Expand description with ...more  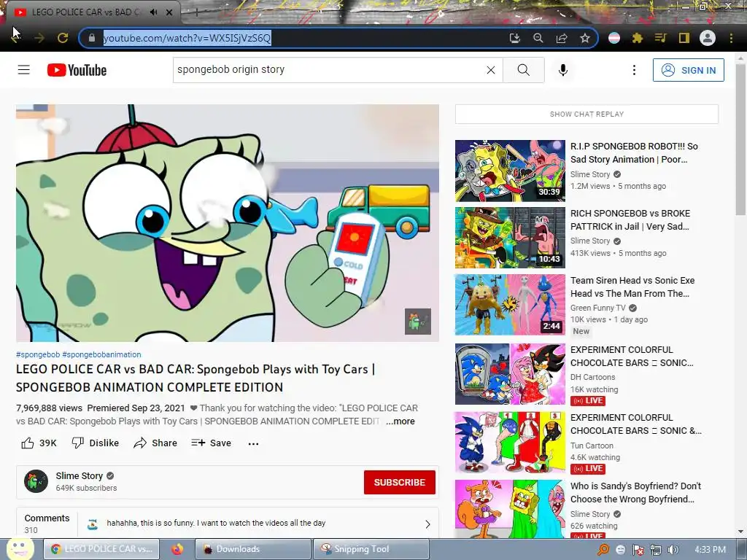400,421
